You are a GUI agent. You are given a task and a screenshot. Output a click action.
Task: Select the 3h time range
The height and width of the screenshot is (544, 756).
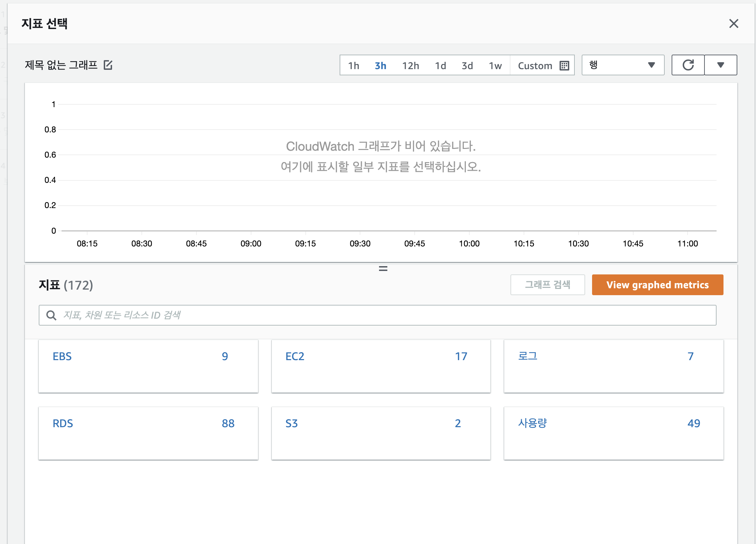click(380, 65)
